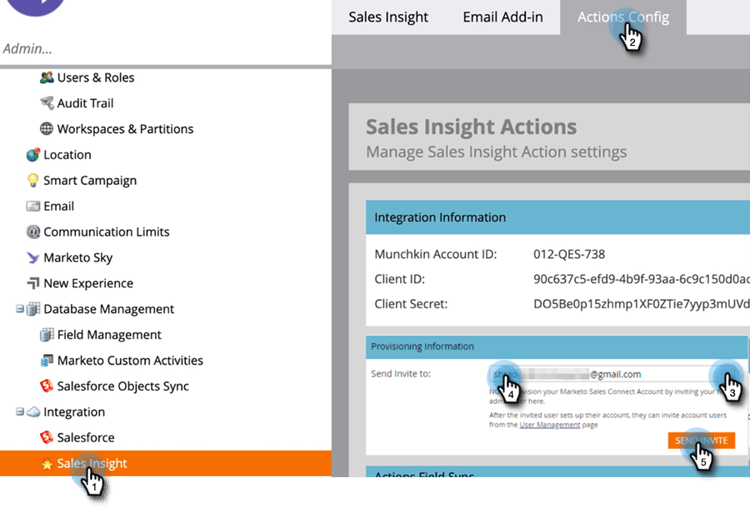
Task: Click the Salesforce tree item icon
Action: (46, 437)
